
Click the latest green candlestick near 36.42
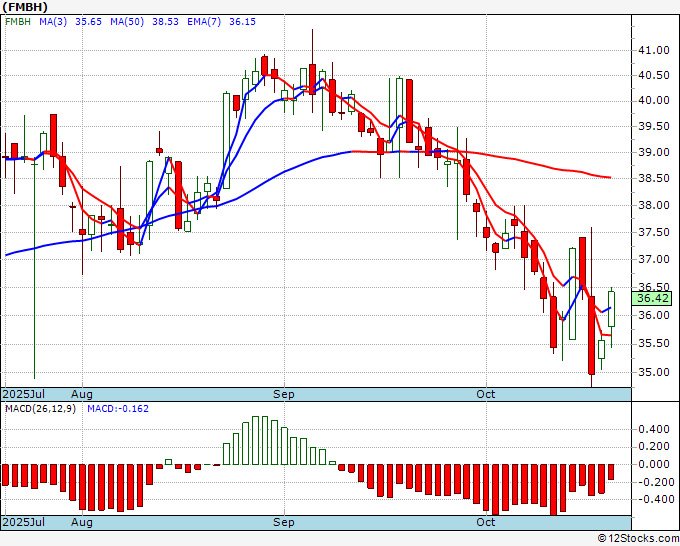(611, 309)
